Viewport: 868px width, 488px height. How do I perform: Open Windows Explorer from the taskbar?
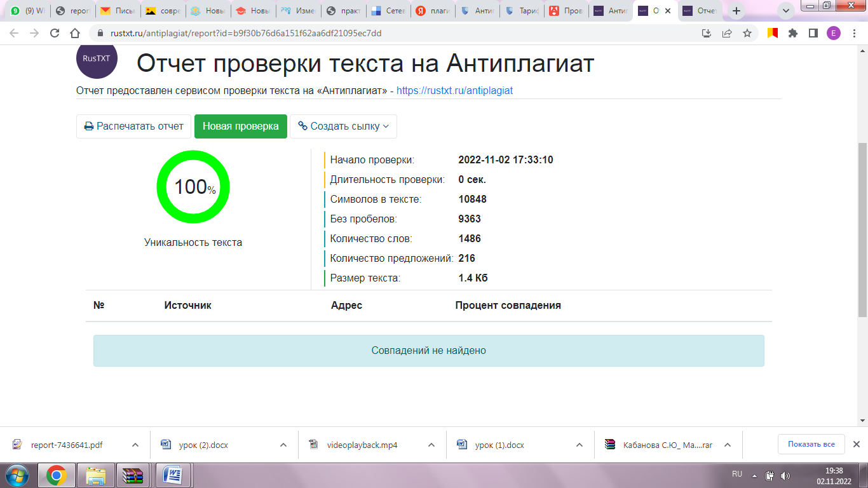96,475
